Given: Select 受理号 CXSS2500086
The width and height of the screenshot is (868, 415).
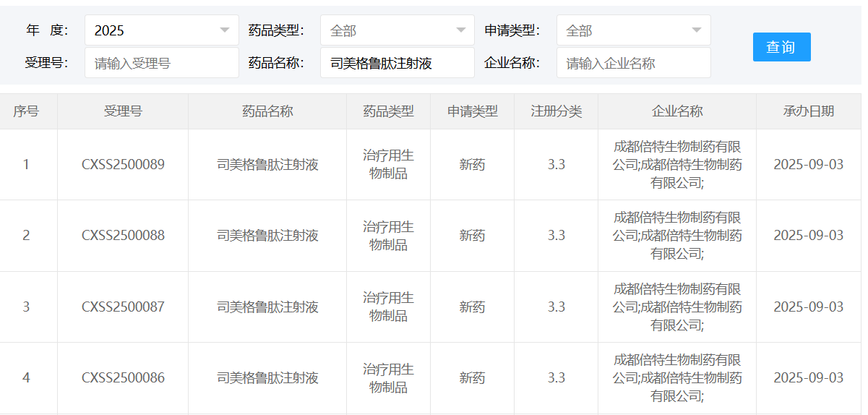Looking at the screenshot, I should click(x=123, y=378).
